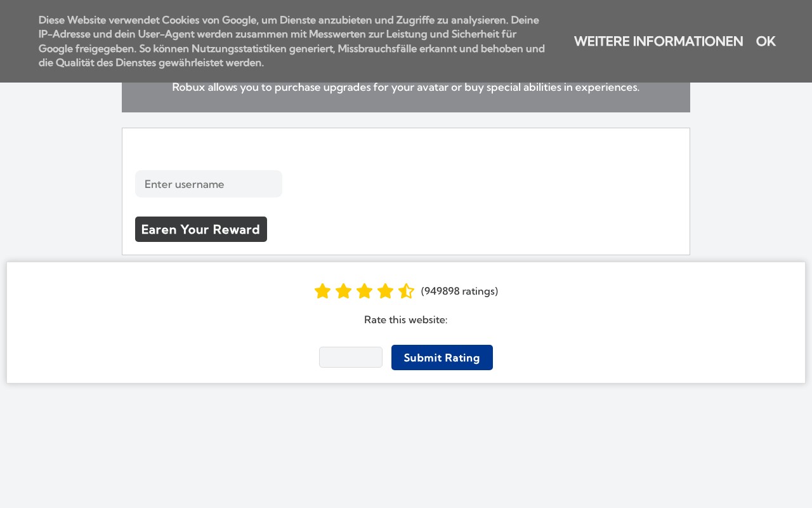Select the third rating star

tap(365, 291)
